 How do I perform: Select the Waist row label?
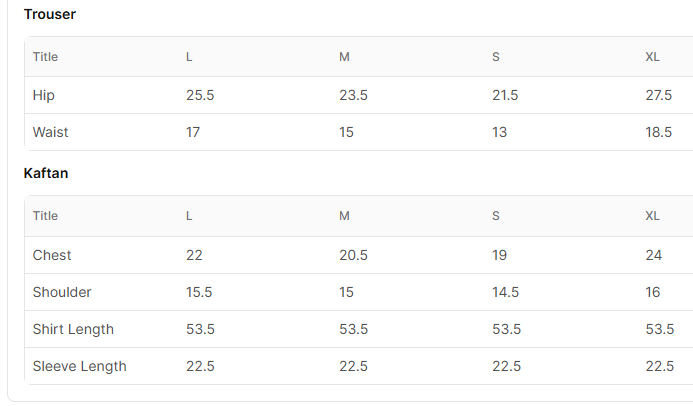(x=50, y=132)
